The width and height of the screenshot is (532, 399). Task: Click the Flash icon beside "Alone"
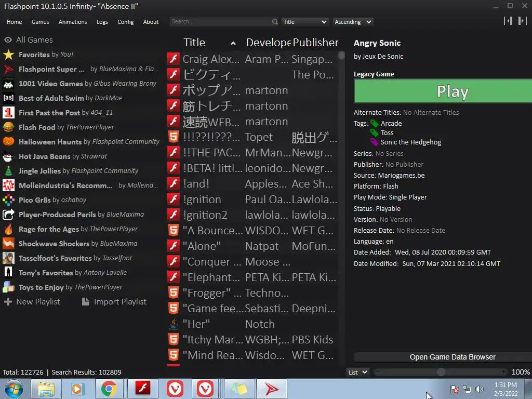coord(174,246)
